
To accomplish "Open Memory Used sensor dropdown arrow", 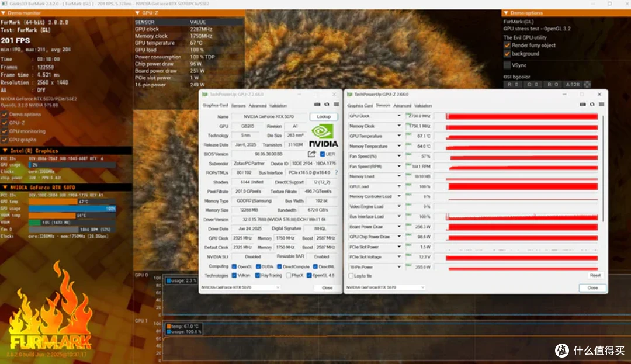I will [399, 176].
